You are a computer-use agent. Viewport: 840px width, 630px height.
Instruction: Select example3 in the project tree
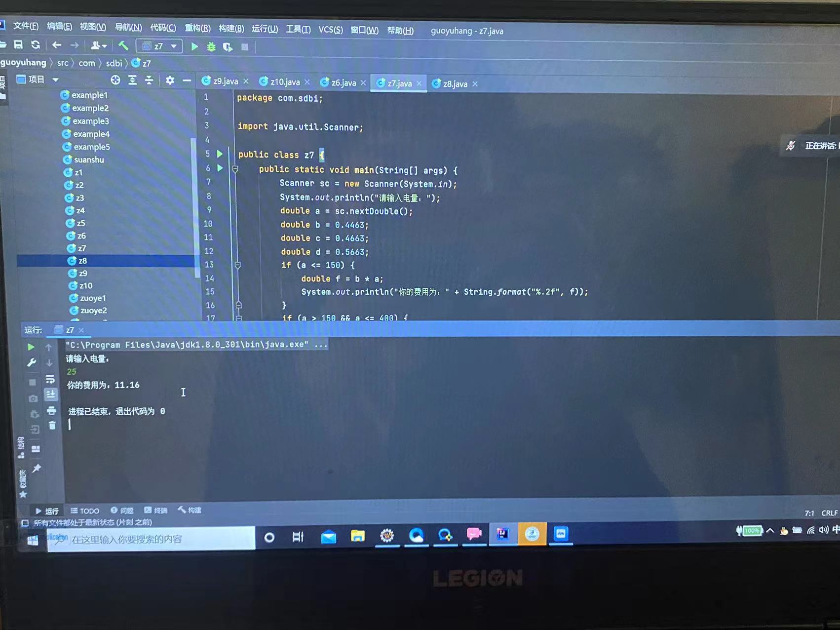[x=85, y=121]
